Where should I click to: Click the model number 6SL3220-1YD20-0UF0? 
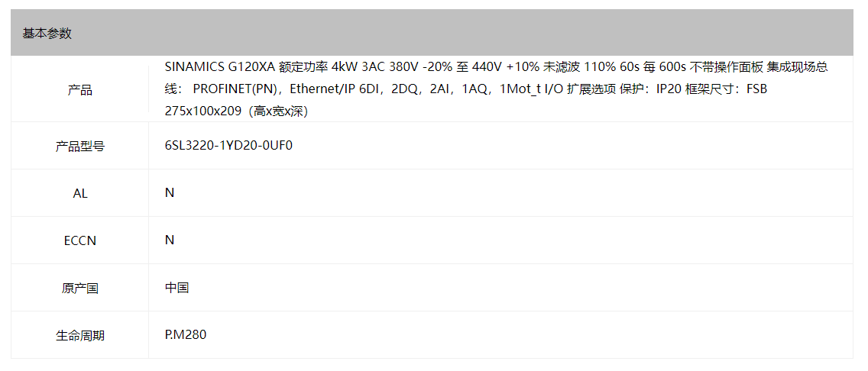tap(228, 146)
